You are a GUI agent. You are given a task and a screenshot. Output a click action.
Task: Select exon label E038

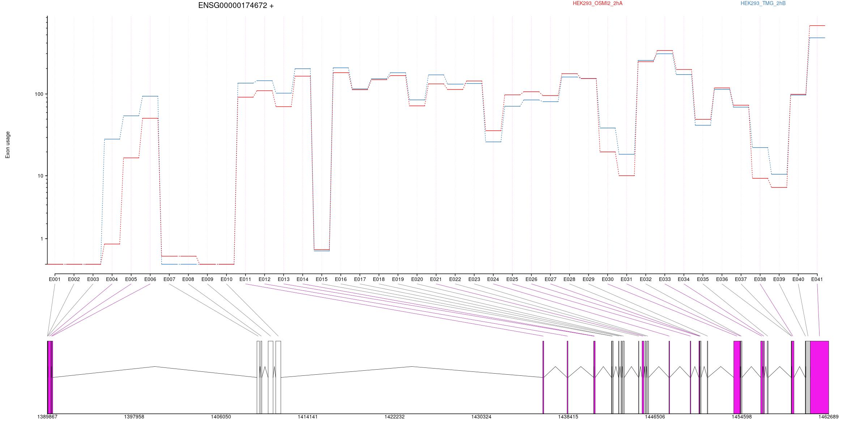point(760,279)
